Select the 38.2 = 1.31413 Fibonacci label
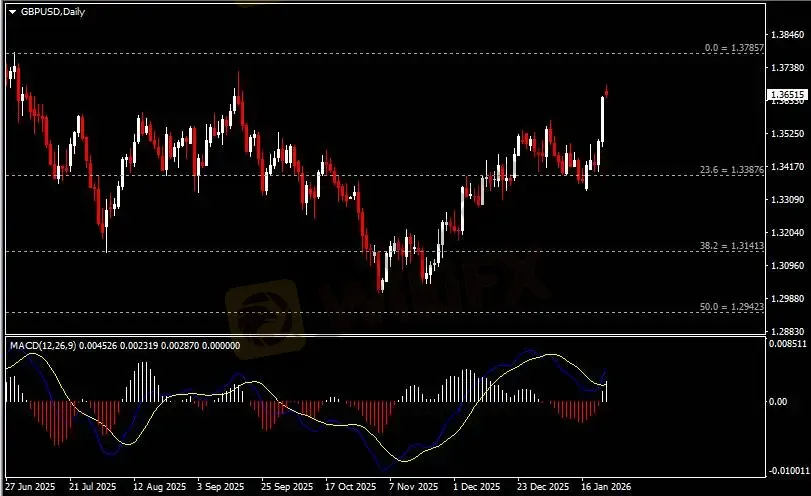This screenshot has width=811, height=496. (731, 246)
